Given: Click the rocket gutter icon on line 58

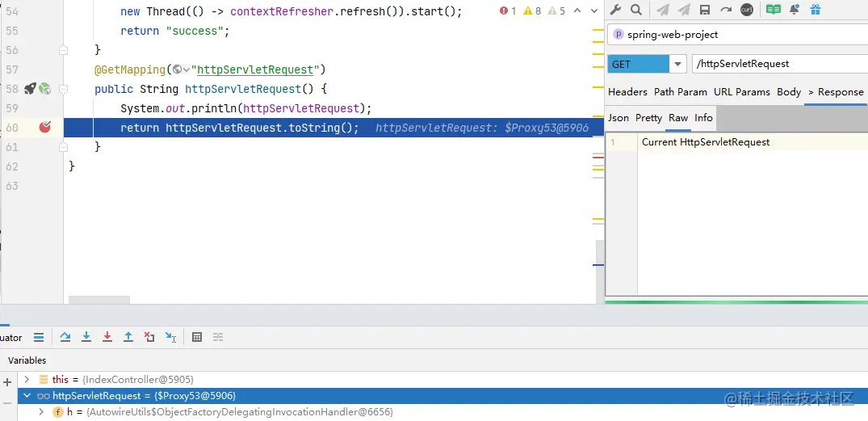Looking at the screenshot, I should pyautogui.click(x=30, y=89).
